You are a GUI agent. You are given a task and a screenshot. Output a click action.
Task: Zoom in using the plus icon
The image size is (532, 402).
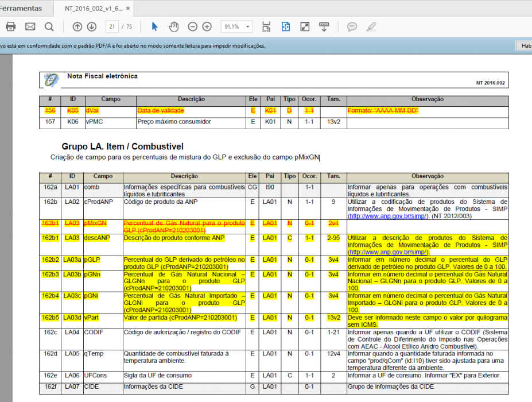pyautogui.click(x=207, y=26)
